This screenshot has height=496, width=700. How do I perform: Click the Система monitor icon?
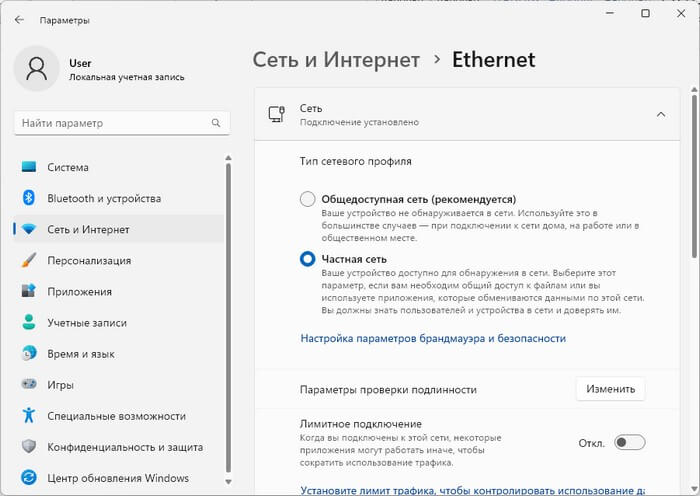tap(29, 167)
